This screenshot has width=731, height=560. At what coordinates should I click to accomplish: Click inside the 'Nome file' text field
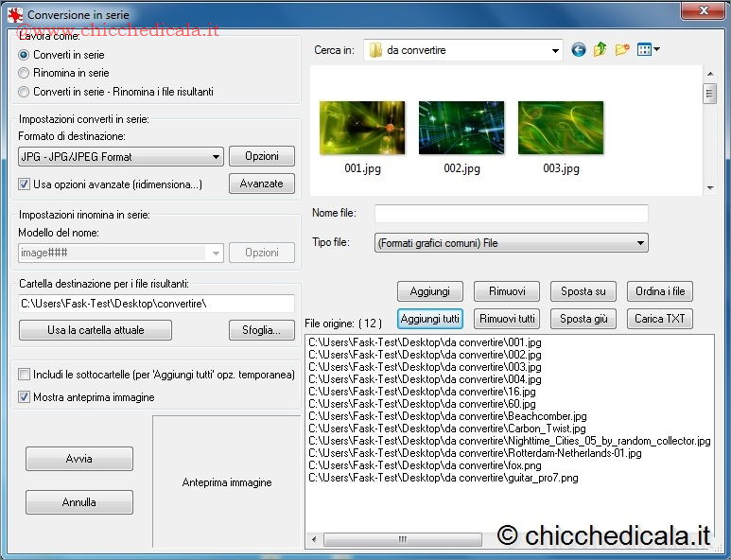pyautogui.click(x=511, y=214)
